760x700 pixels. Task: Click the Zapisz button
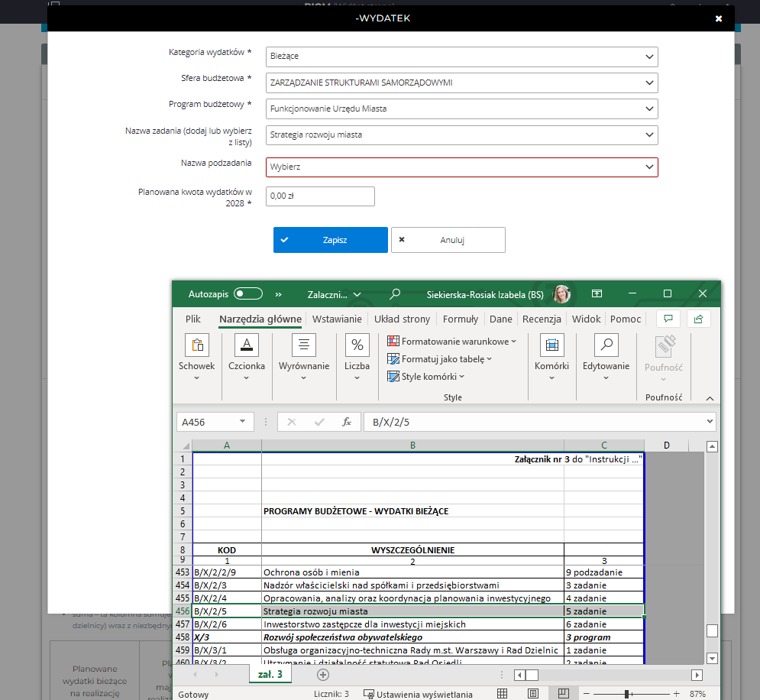pyautogui.click(x=330, y=240)
